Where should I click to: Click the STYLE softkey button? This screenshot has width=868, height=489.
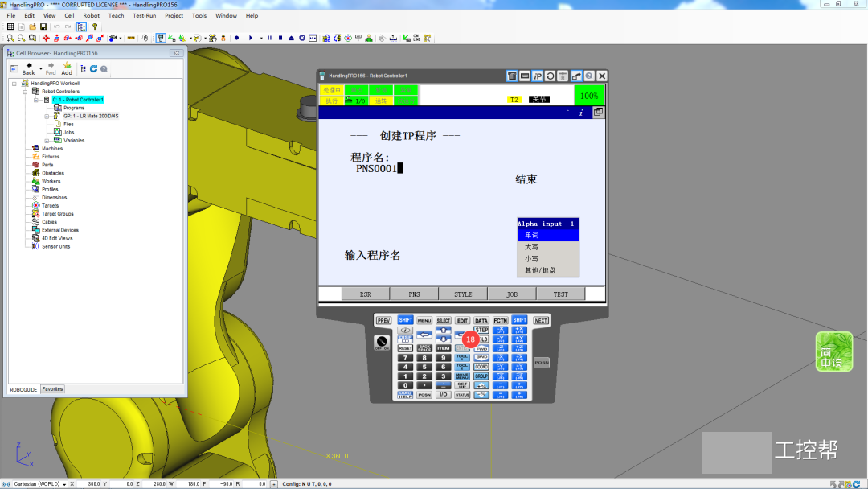[463, 294]
